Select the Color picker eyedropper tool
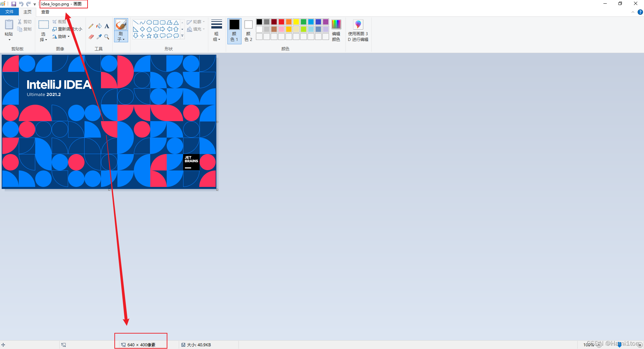The image size is (644, 349). 99,37
